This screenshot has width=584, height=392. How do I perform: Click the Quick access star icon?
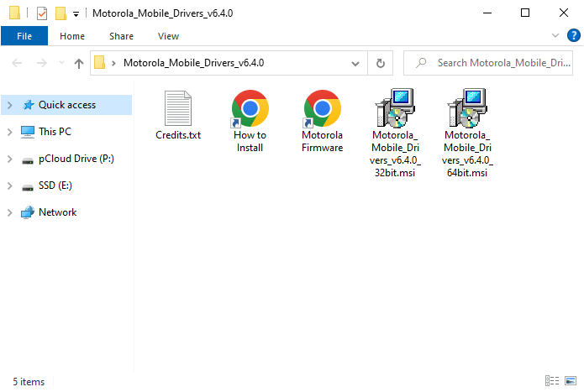click(28, 105)
